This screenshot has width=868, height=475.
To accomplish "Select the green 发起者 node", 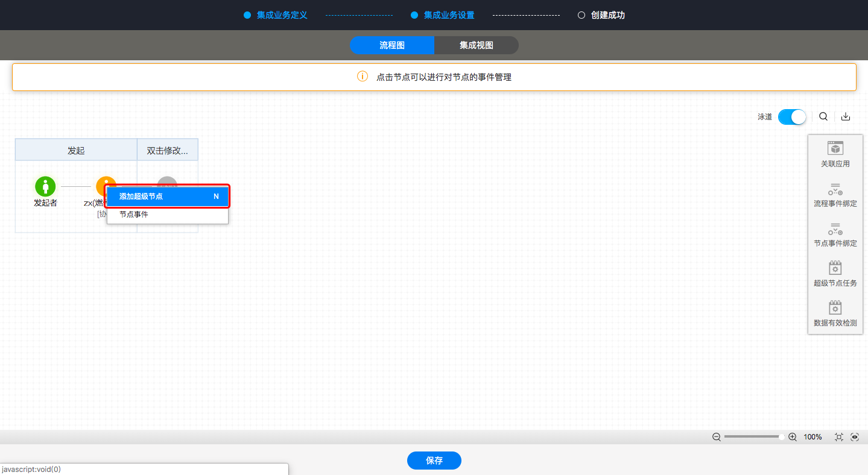I will [x=45, y=186].
